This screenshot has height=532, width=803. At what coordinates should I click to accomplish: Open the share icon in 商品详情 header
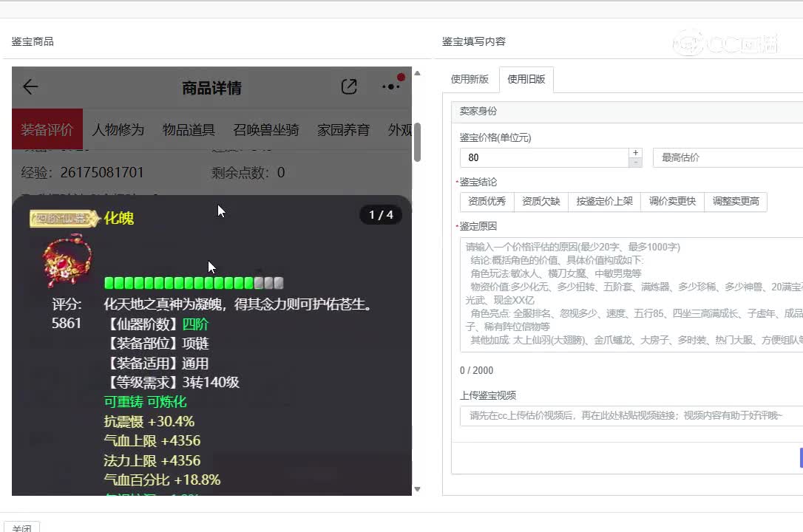click(x=349, y=87)
